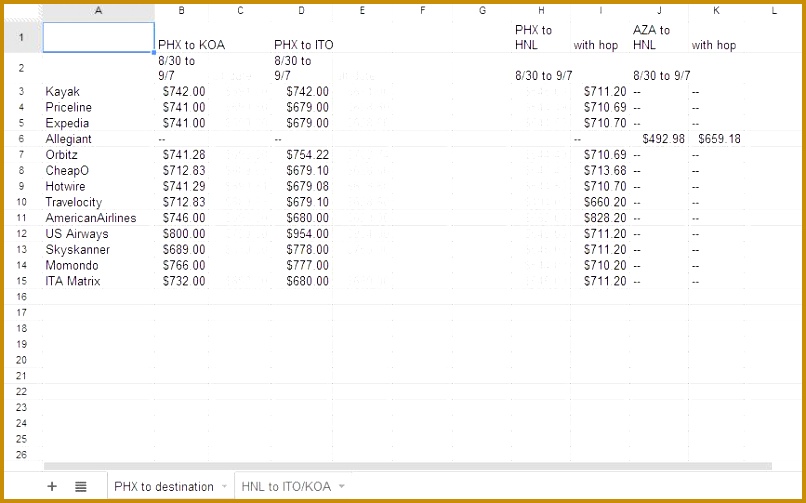Open the HNL to ITO/KOA tab dropdown arrow
This screenshot has height=503, width=806.
point(342,486)
